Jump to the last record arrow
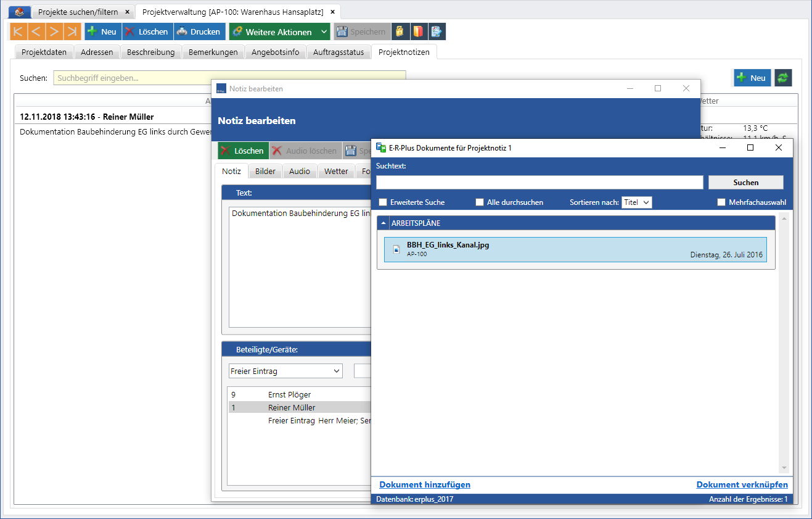812x519 pixels. [x=72, y=32]
